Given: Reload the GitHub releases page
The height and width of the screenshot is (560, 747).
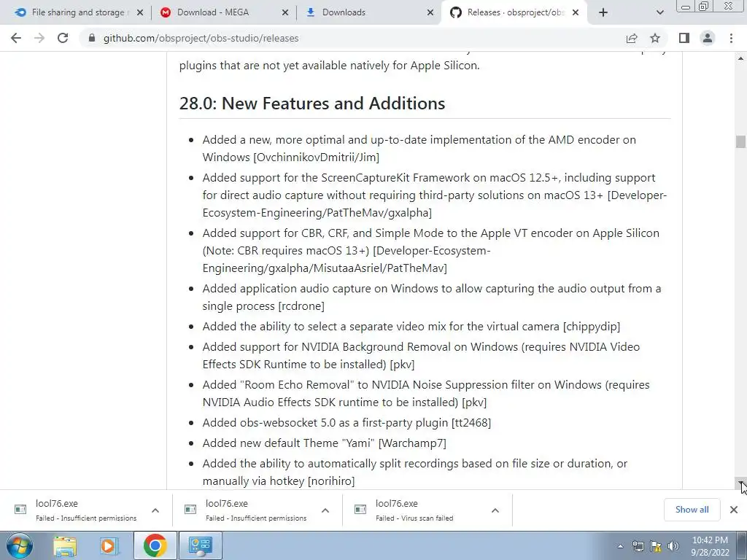Looking at the screenshot, I should pyautogui.click(x=63, y=38).
